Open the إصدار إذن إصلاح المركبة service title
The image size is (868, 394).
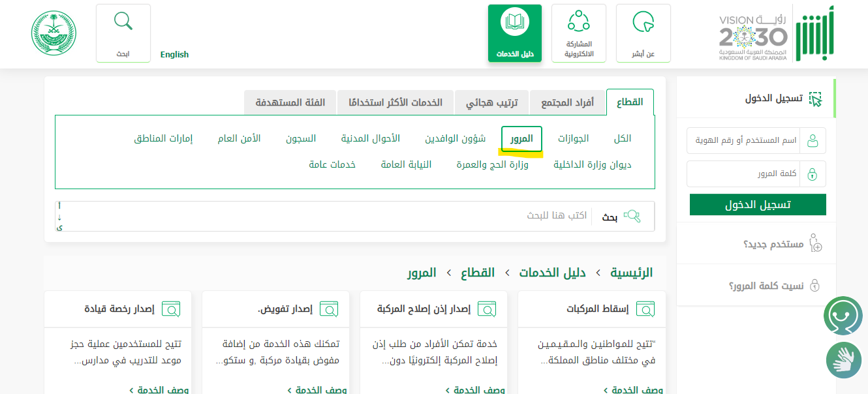click(424, 309)
